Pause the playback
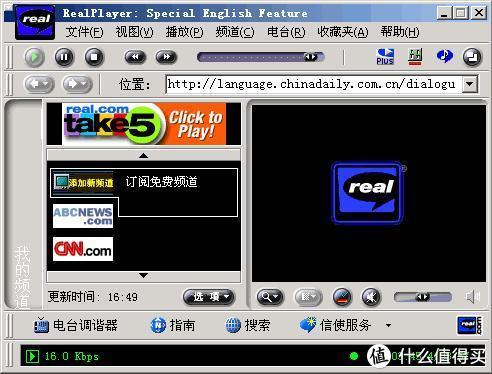This screenshot has width=492, height=374. [x=64, y=57]
